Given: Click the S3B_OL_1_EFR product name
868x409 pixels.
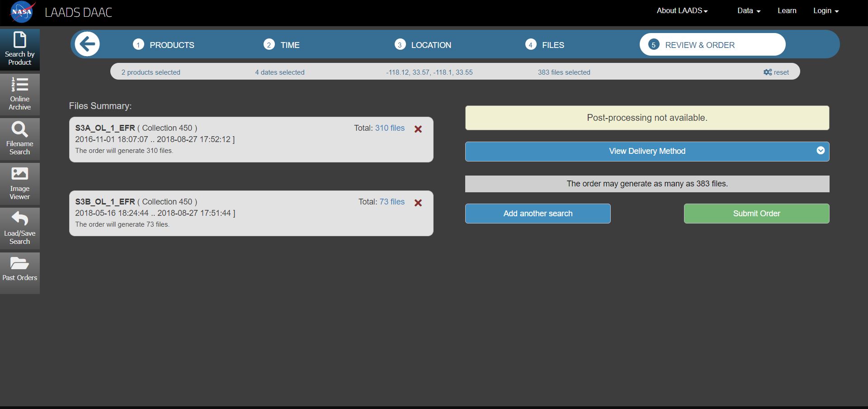Looking at the screenshot, I should (105, 202).
